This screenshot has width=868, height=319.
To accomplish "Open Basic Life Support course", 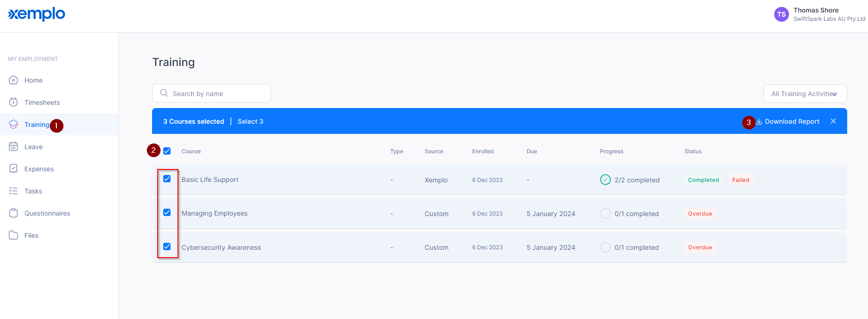I will click(210, 180).
